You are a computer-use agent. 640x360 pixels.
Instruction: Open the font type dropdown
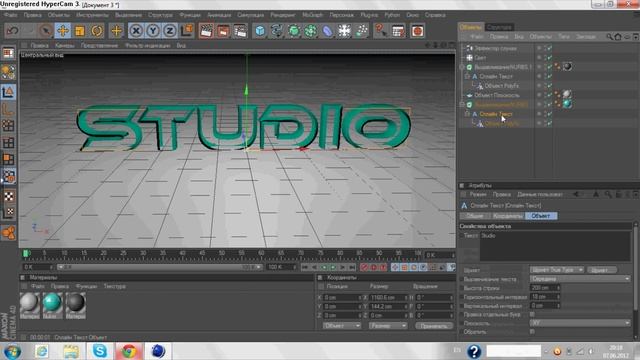(557, 270)
